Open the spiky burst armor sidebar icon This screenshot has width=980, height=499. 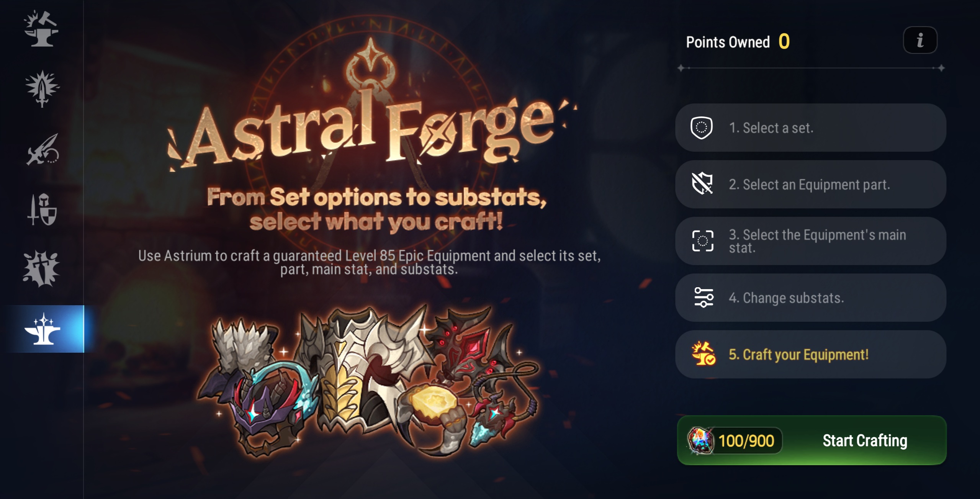point(41,269)
